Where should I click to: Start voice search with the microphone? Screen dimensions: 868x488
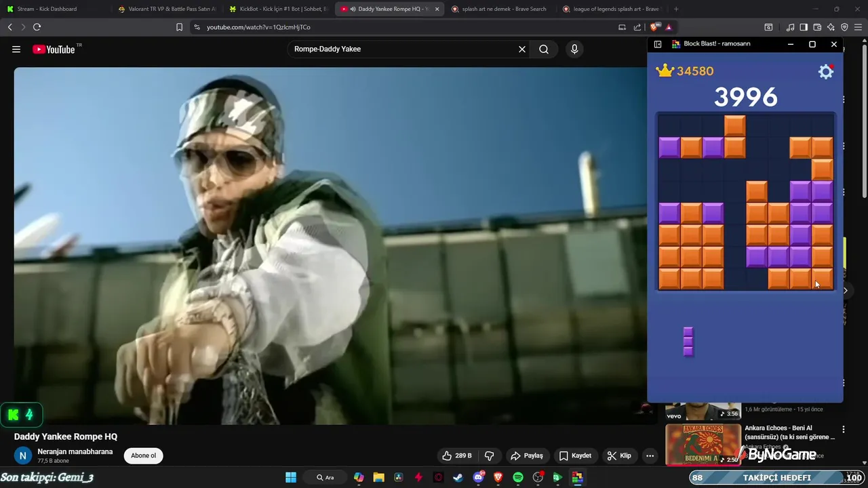point(574,49)
